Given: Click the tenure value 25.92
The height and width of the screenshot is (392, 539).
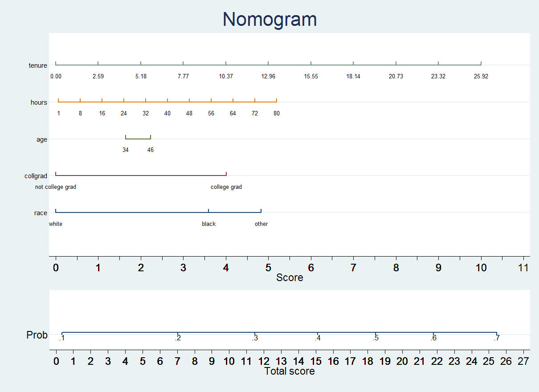Looking at the screenshot, I should tap(481, 77).
